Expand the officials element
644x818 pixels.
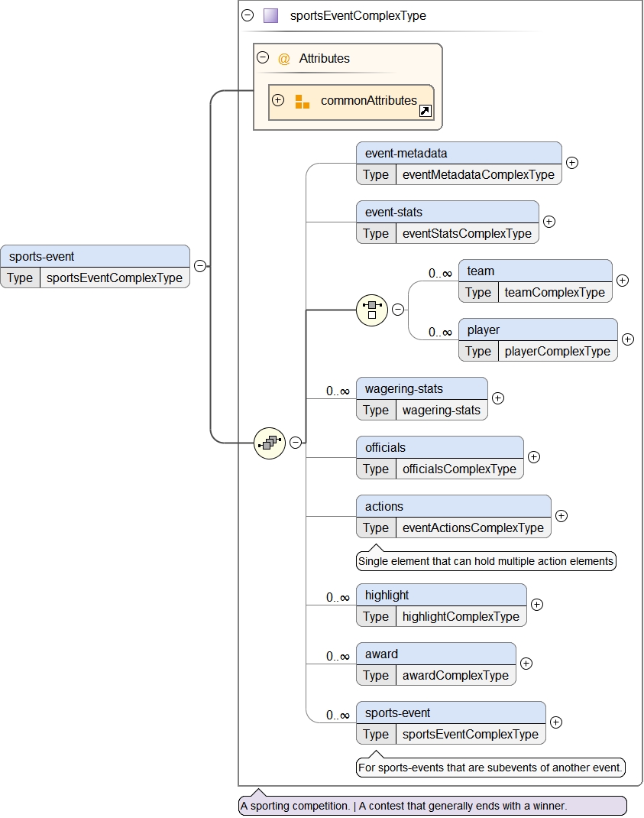(x=534, y=457)
